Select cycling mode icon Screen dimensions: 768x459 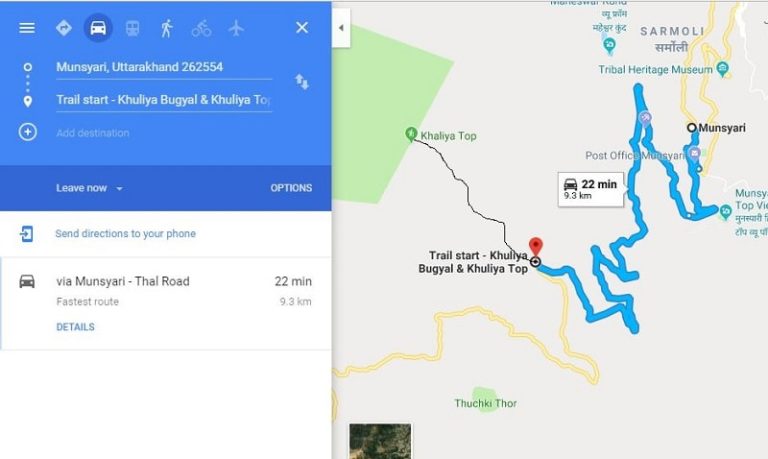201,28
